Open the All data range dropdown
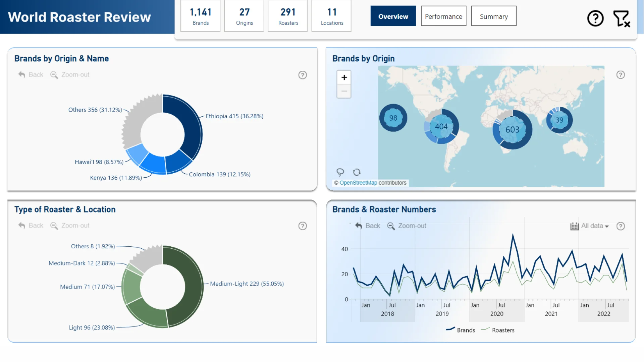The image size is (644, 362). coord(595,226)
